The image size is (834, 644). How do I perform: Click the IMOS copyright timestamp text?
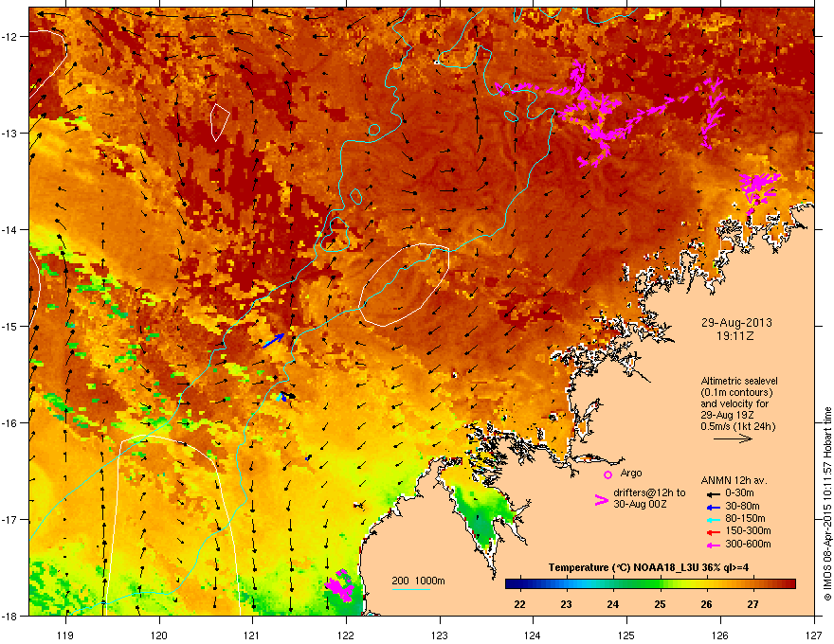pos(827,504)
